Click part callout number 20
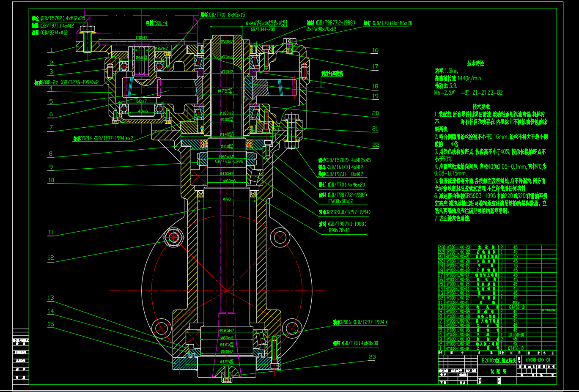This screenshot has width=579, height=392. tap(375, 113)
